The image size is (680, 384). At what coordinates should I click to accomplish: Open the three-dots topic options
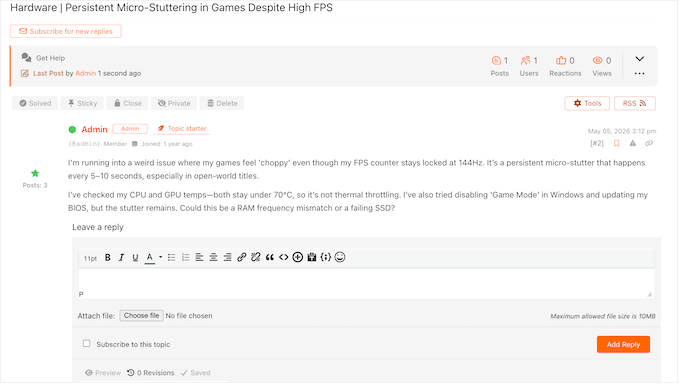[640, 74]
